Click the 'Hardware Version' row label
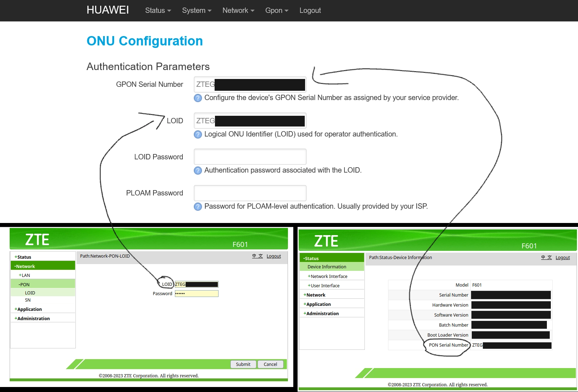The image size is (578, 392). click(x=450, y=305)
